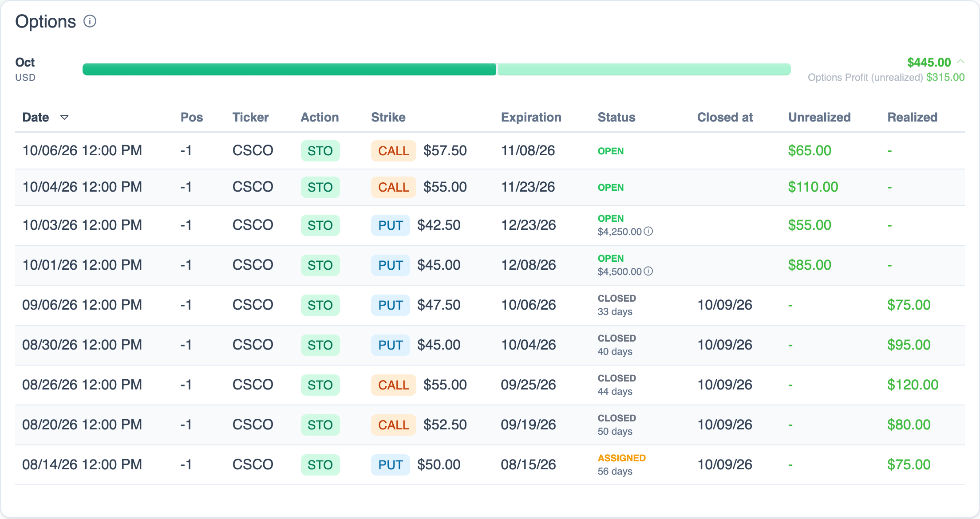The height and width of the screenshot is (519, 980).
Task: Click the PUT badge for $50.00 strike
Action: point(391,465)
